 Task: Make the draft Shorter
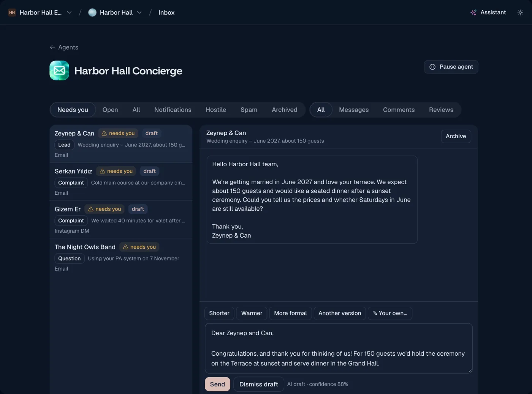click(219, 313)
